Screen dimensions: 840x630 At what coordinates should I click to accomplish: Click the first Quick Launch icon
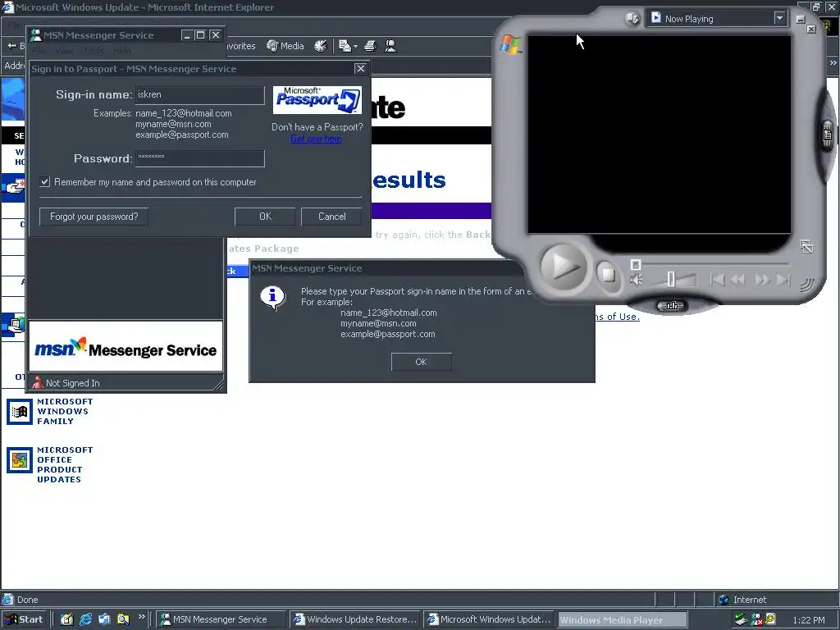[67, 619]
